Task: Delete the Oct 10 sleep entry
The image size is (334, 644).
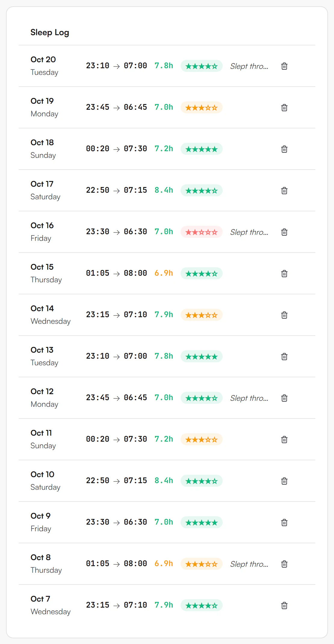Action: click(284, 481)
